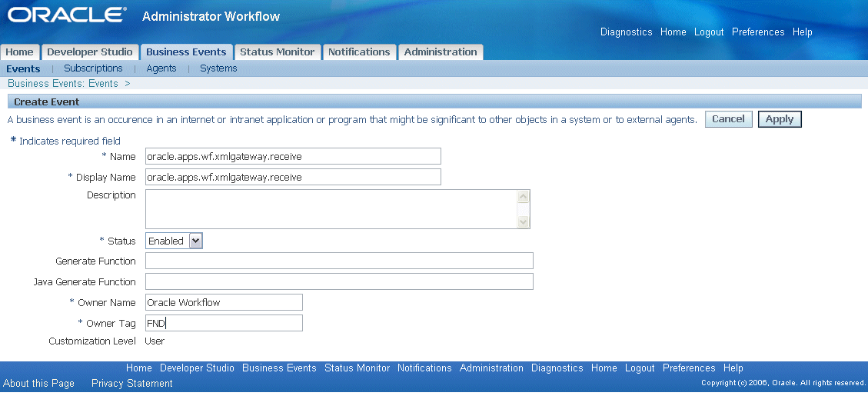868x396 pixels.
Task: Click Logout in top header
Action: click(709, 32)
